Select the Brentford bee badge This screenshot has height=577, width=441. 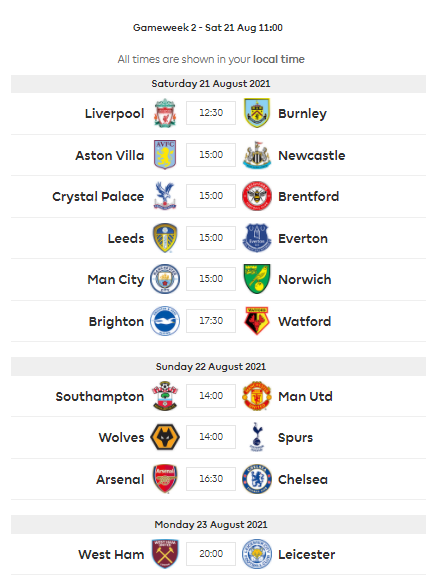point(257,196)
